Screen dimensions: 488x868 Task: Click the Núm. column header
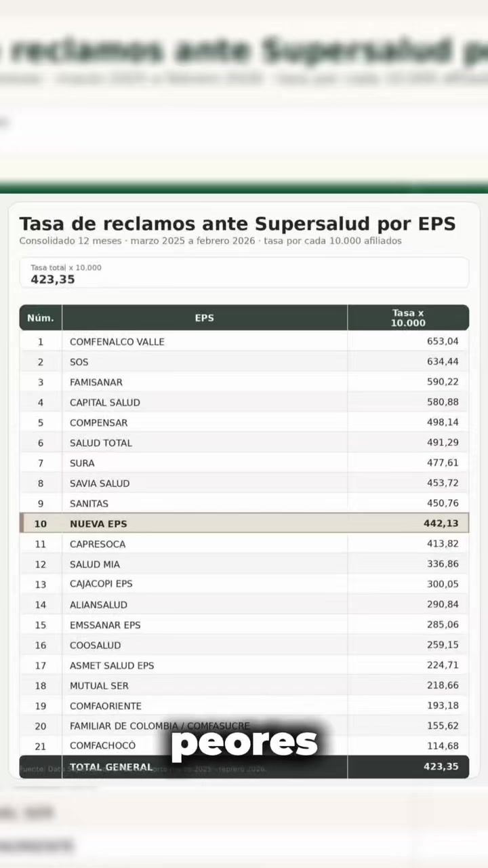point(41,317)
